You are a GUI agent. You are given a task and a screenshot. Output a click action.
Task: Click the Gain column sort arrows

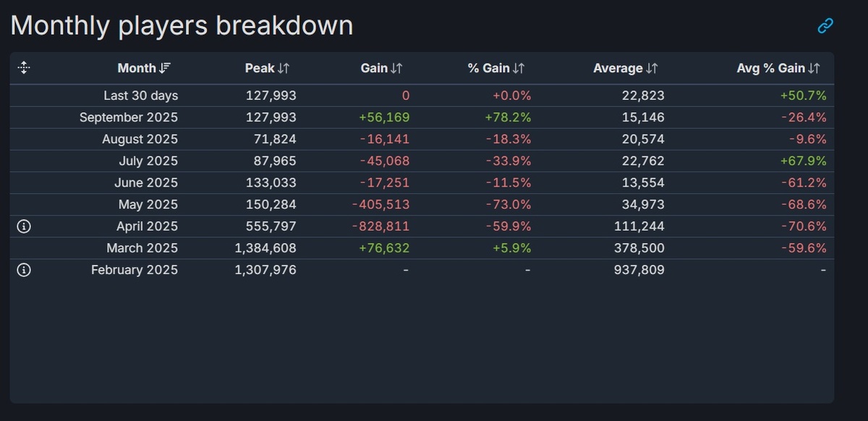click(396, 68)
